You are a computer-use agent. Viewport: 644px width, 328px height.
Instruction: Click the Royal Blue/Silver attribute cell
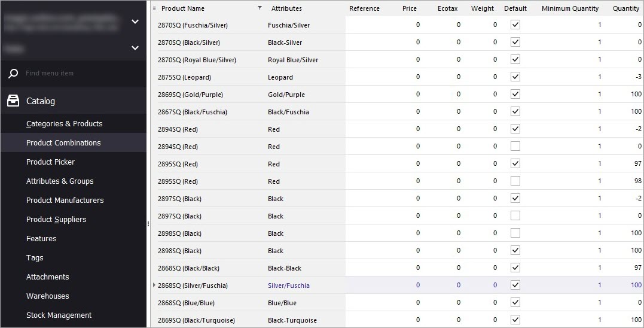click(x=293, y=60)
